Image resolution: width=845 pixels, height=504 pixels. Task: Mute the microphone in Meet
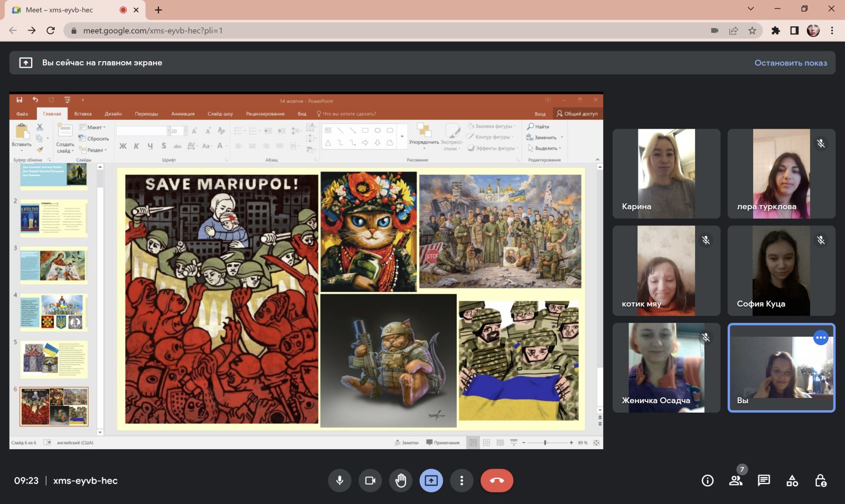pyautogui.click(x=340, y=480)
